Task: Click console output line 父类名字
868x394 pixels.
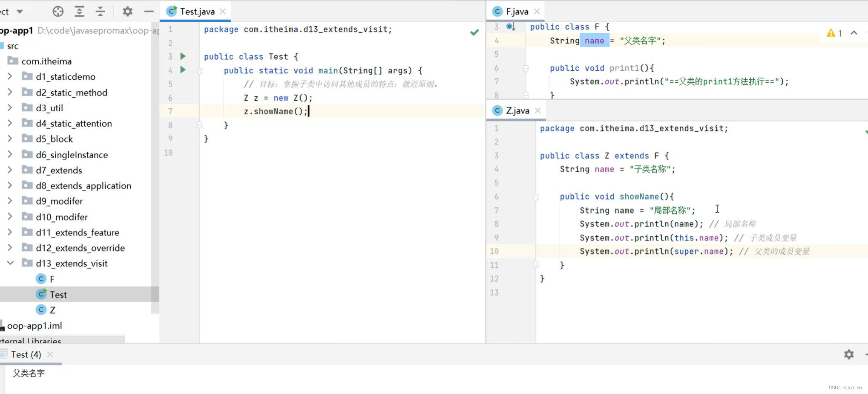Action: (x=29, y=373)
